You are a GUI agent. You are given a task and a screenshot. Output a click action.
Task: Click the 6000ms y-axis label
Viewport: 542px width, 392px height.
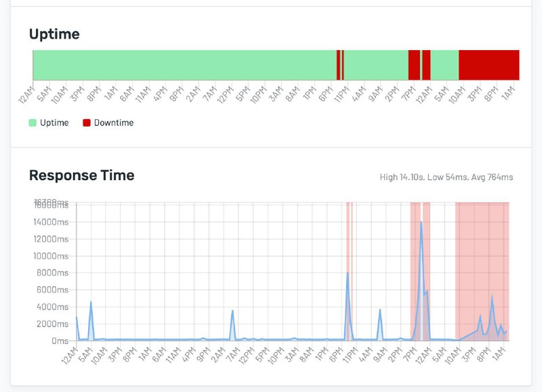coord(54,290)
